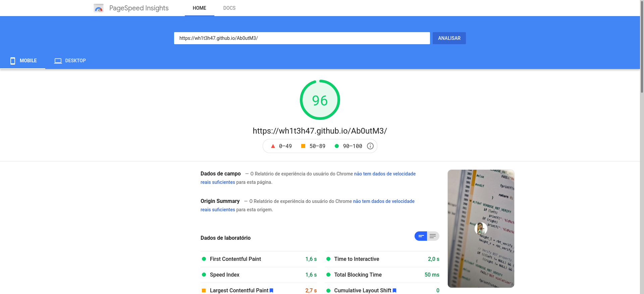The image size is (644, 294).
Task: Open the HOME tab
Action: click(200, 8)
